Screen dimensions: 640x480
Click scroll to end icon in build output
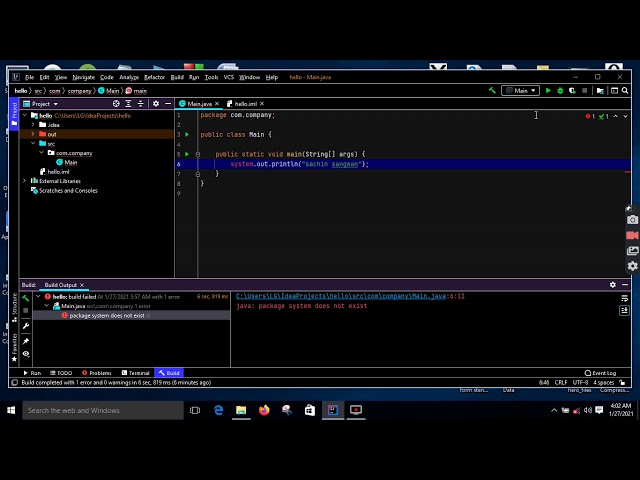tap(624, 311)
